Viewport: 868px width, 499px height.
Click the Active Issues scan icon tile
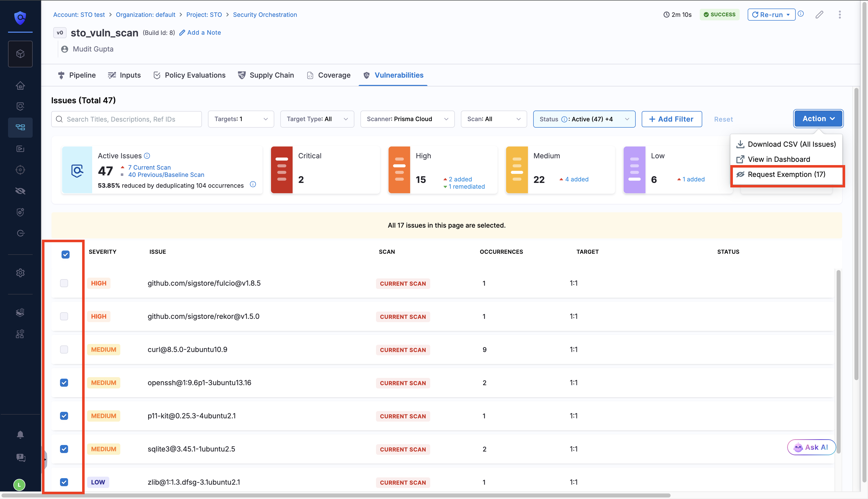77,170
